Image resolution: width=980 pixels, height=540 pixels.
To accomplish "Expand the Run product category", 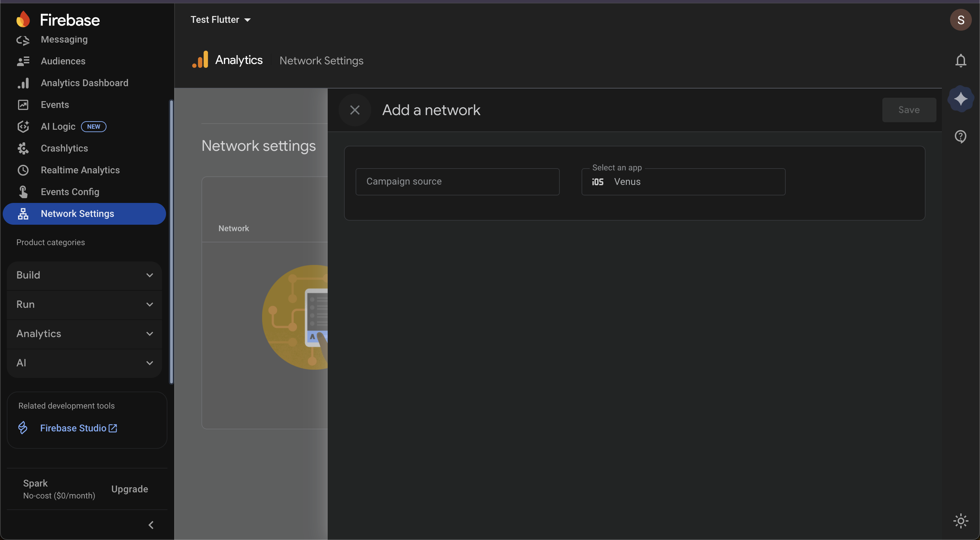I will (84, 304).
